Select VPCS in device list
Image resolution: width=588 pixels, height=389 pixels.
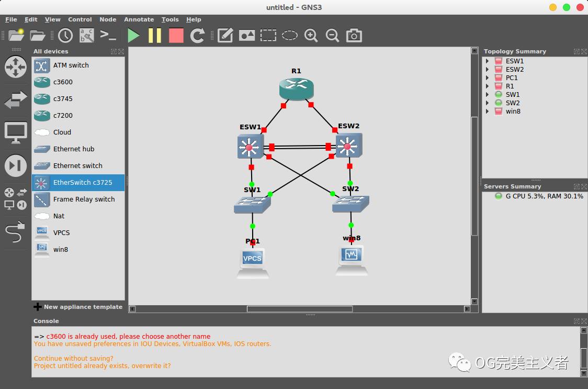tap(78, 233)
